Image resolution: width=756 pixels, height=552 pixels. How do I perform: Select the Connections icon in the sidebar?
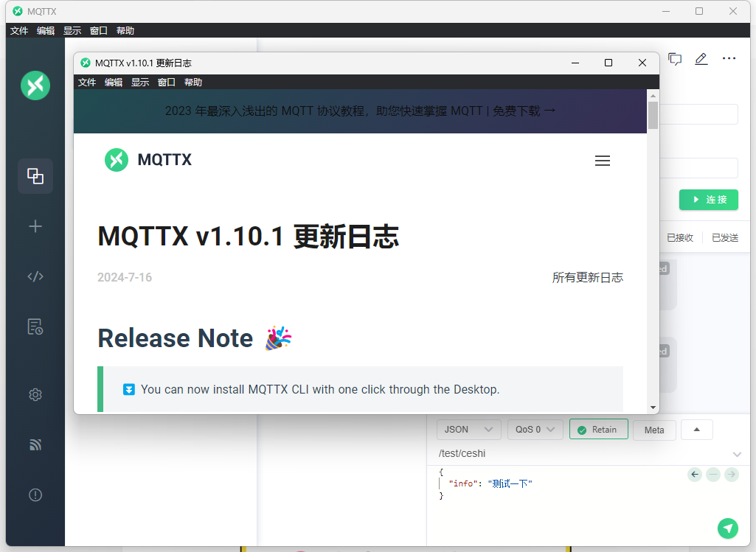(x=35, y=176)
